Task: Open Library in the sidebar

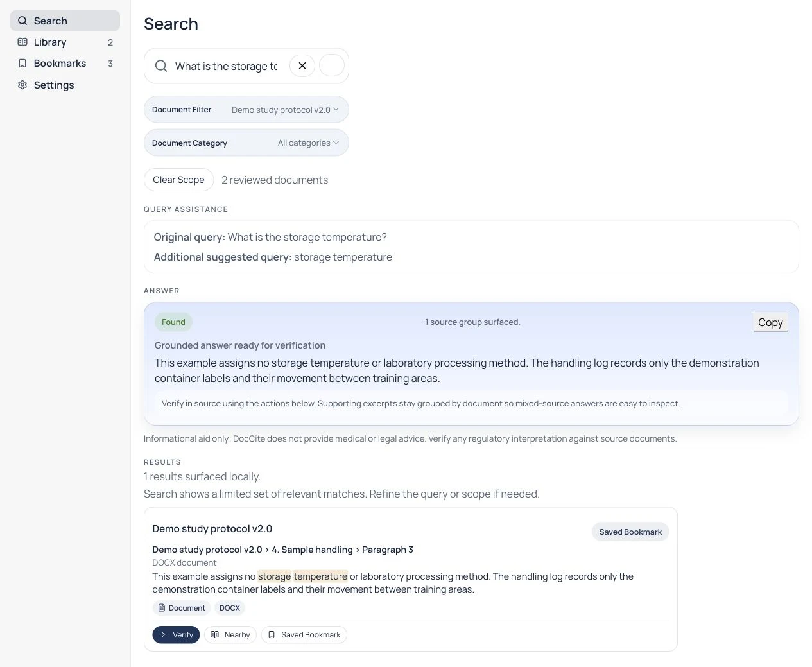Action: pyautogui.click(x=65, y=42)
